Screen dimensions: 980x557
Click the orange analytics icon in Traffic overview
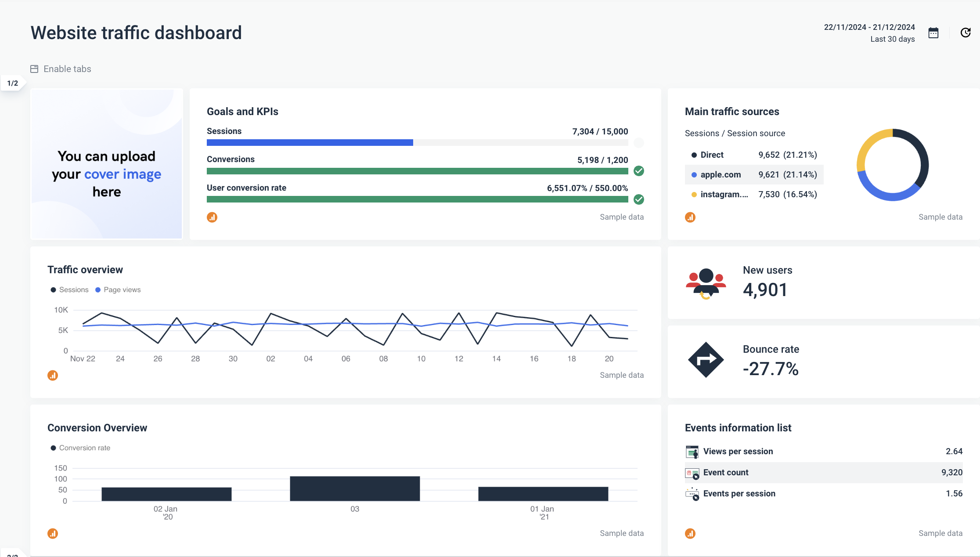[53, 376]
